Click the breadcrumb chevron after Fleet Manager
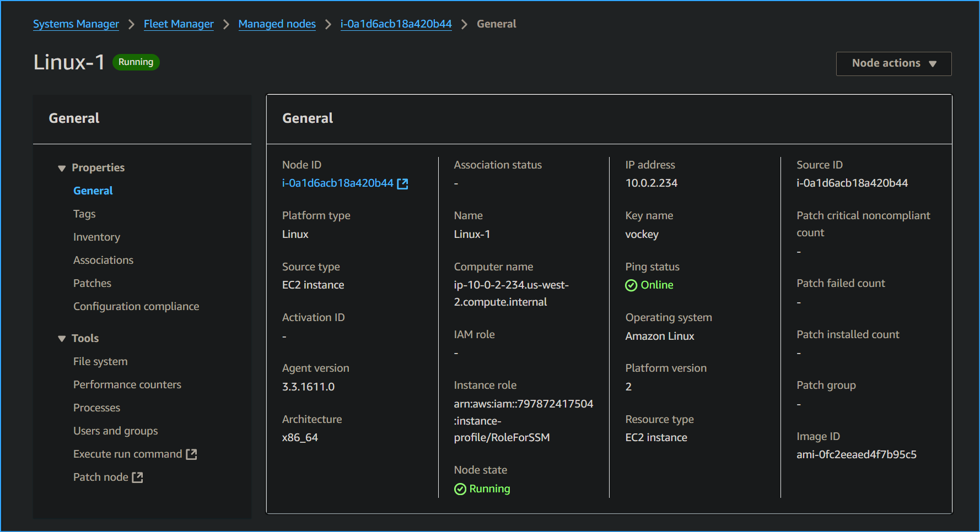The image size is (980, 532). click(225, 24)
